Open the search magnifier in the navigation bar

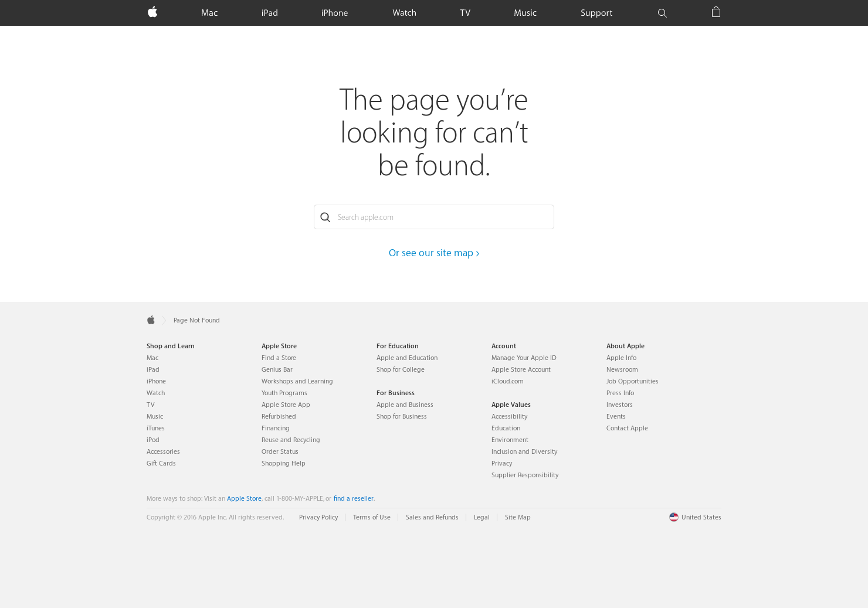[662, 13]
